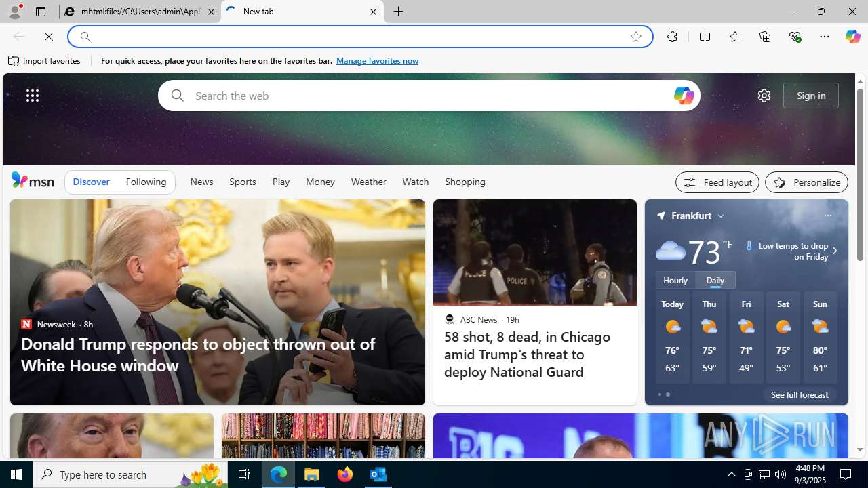Add this page to favorites star
Image resolution: width=868 pixels, height=488 pixels.
pos(636,37)
